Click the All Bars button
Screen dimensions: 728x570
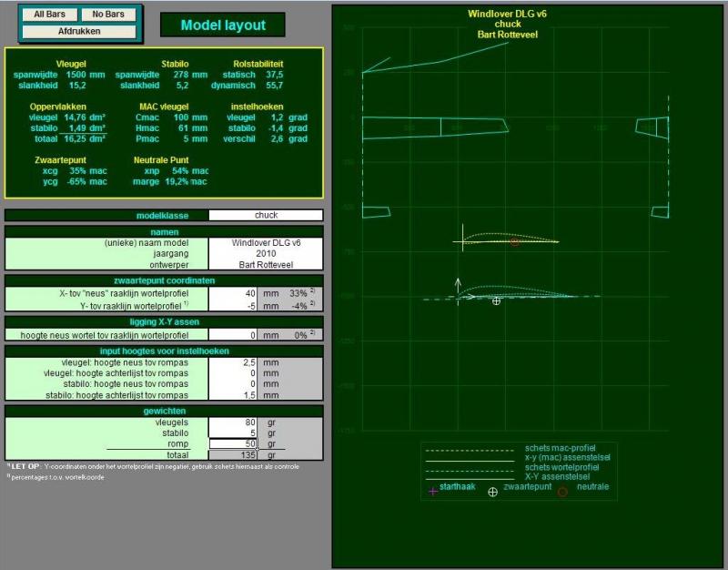pos(50,15)
